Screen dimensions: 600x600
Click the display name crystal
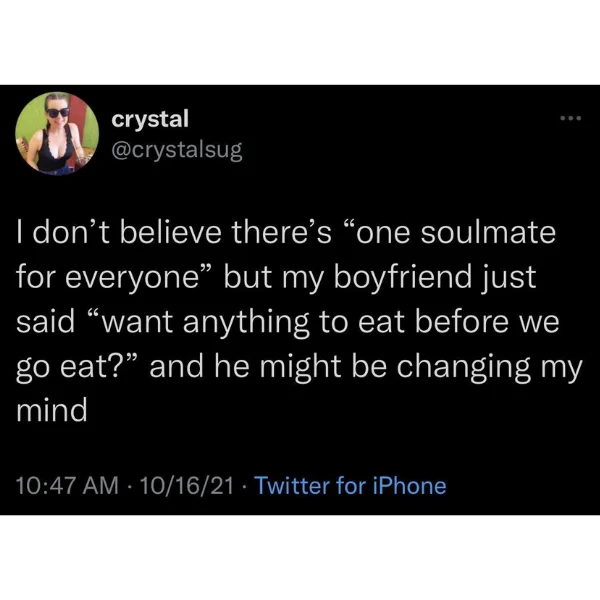150,119
